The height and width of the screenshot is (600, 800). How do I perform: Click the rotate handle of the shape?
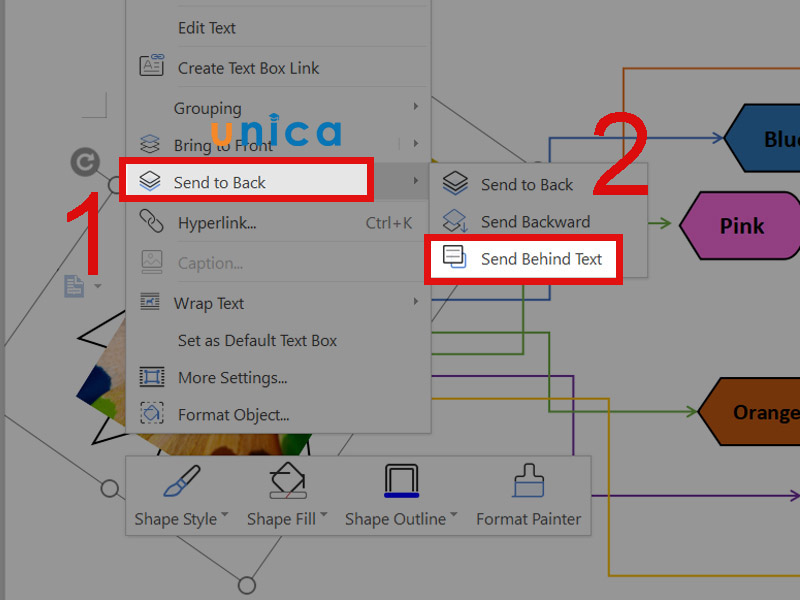pyautogui.click(x=85, y=162)
